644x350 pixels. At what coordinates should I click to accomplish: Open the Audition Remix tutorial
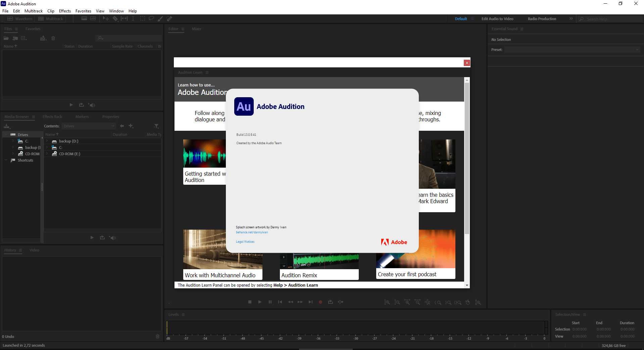(x=319, y=267)
